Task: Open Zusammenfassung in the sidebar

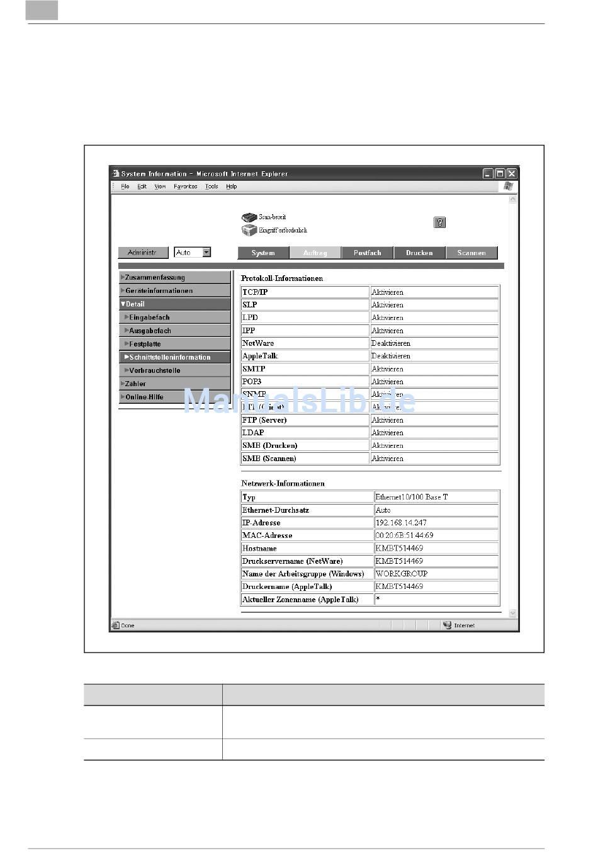Action: 175,277
